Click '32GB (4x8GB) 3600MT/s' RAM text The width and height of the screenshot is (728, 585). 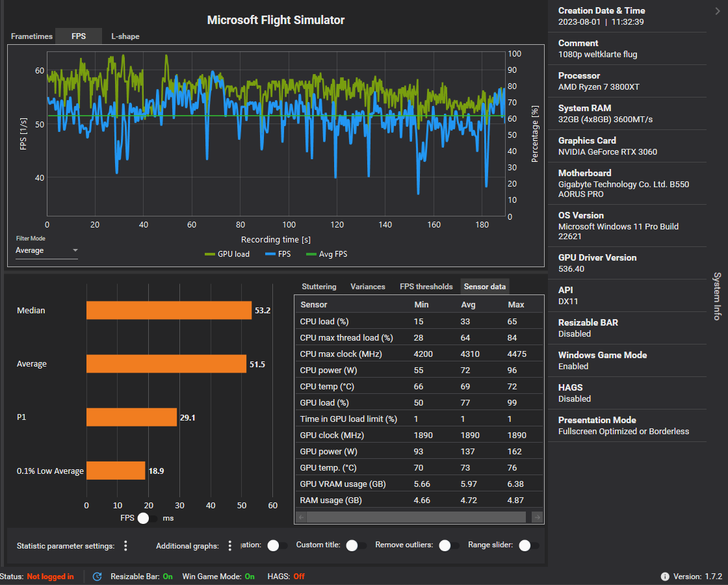(605, 120)
